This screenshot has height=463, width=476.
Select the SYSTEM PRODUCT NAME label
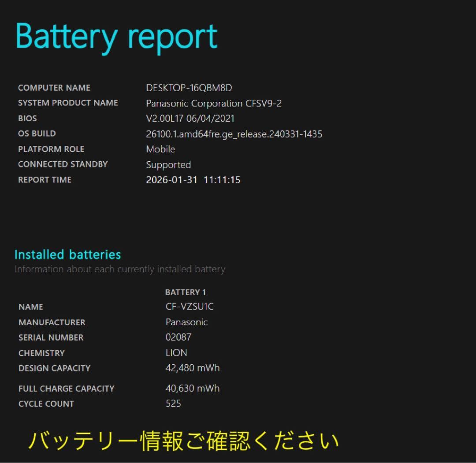click(x=67, y=103)
